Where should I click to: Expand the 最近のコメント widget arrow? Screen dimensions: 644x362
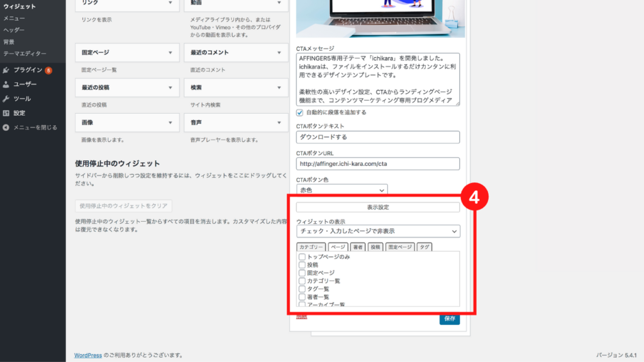tap(279, 53)
